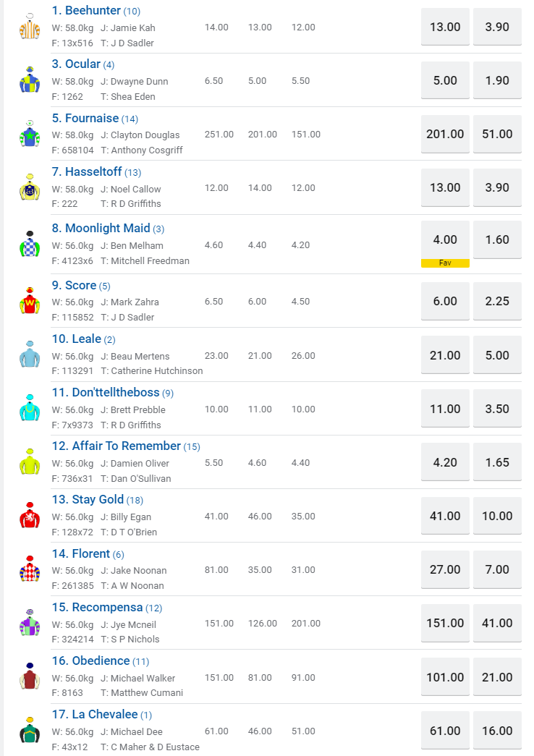Select Affair To Remember win odds 4.20
Image resolution: width=534 pixels, height=756 pixels.
(x=445, y=462)
